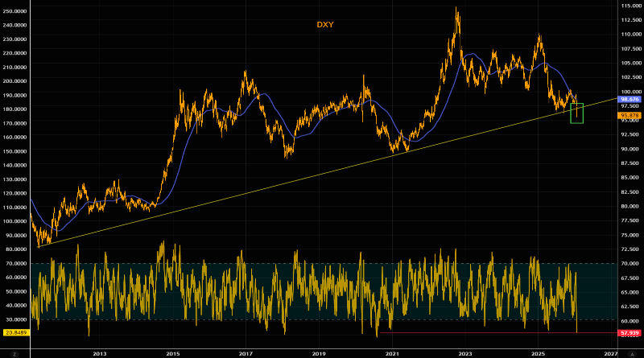
Task: Click the red 57.939 axis label
Action: tap(630, 332)
